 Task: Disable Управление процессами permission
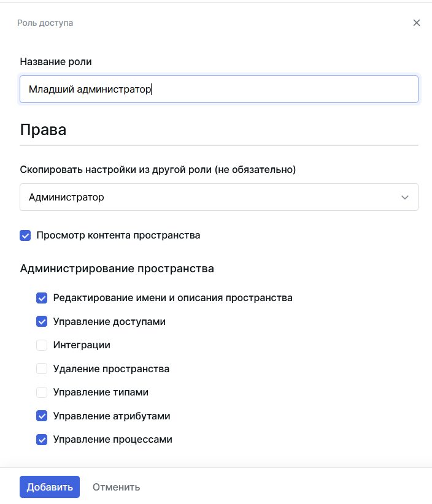(42, 440)
